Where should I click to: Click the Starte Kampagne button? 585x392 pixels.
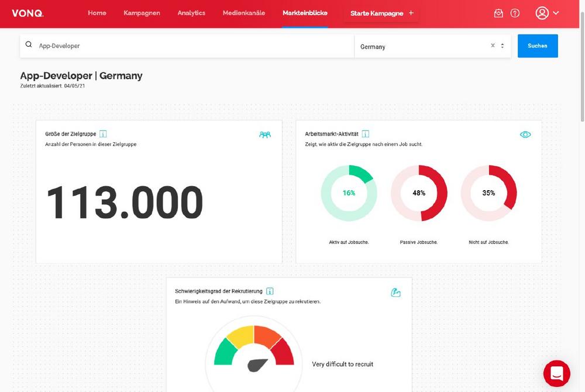point(381,13)
